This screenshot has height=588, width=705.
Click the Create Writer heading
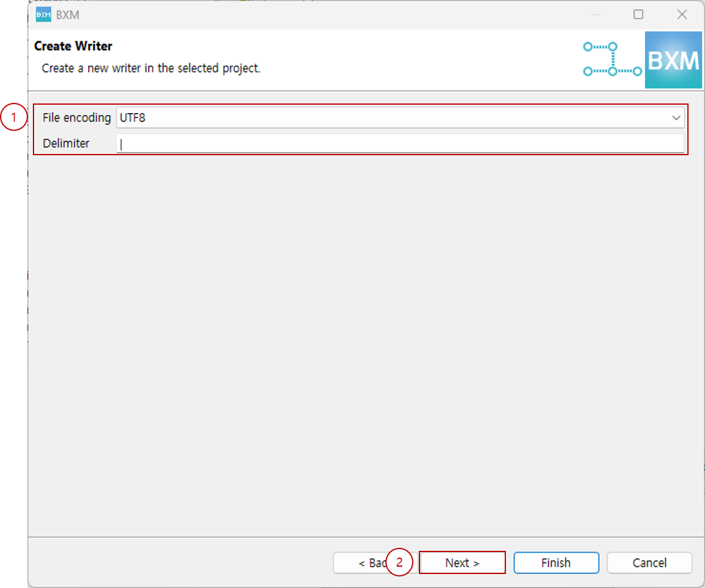pyautogui.click(x=73, y=46)
